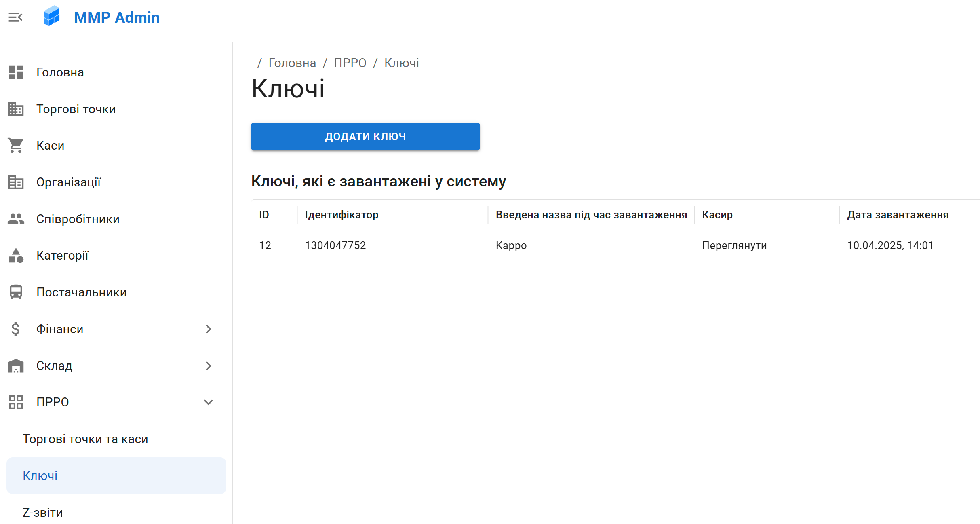This screenshot has width=980, height=524.
Task: Sort by Дата завантаження column header
Action: [898, 215]
